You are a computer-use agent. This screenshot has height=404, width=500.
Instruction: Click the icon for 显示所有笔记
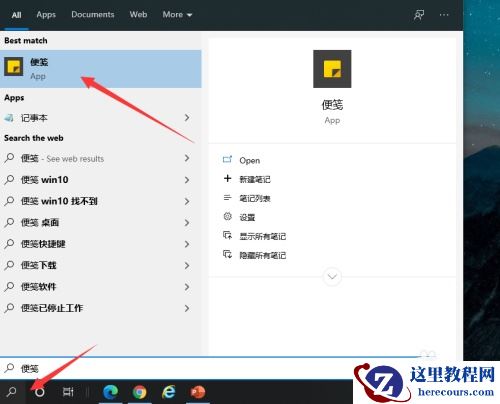tap(227, 236)
